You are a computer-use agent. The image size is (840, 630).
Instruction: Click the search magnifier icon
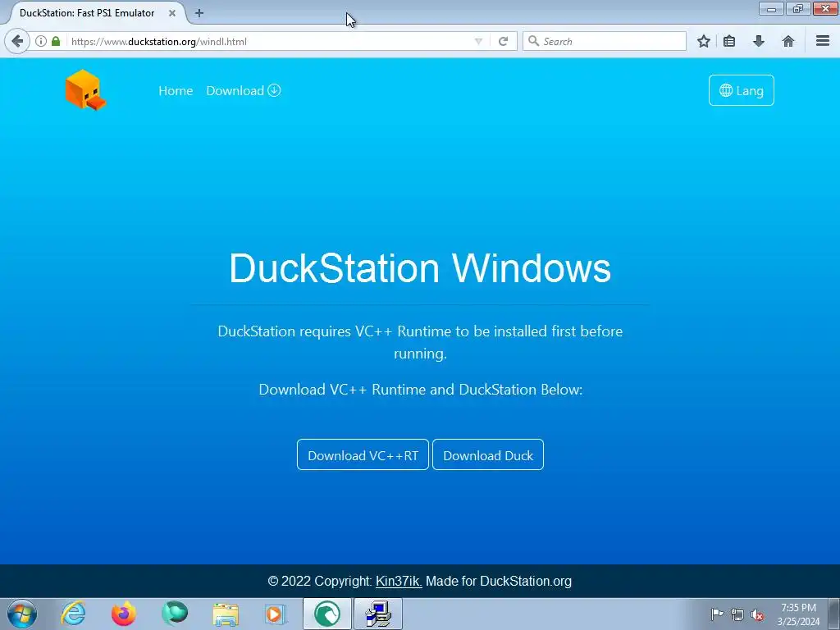pyautogui.click(x=533, y=41)
